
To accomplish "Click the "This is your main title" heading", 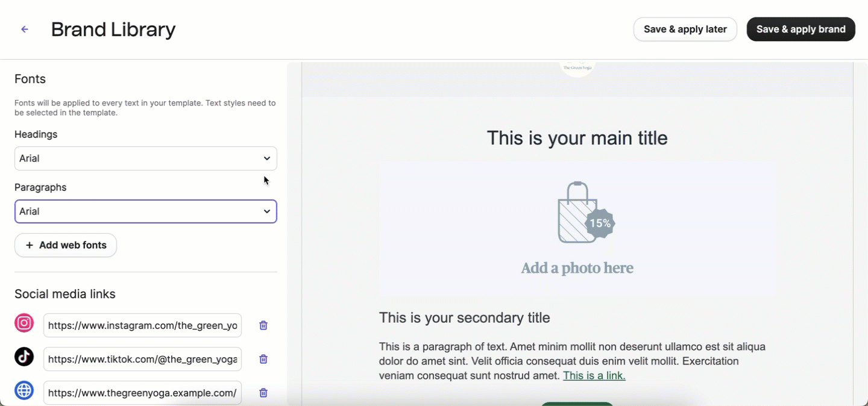I will tap(577, 138).
